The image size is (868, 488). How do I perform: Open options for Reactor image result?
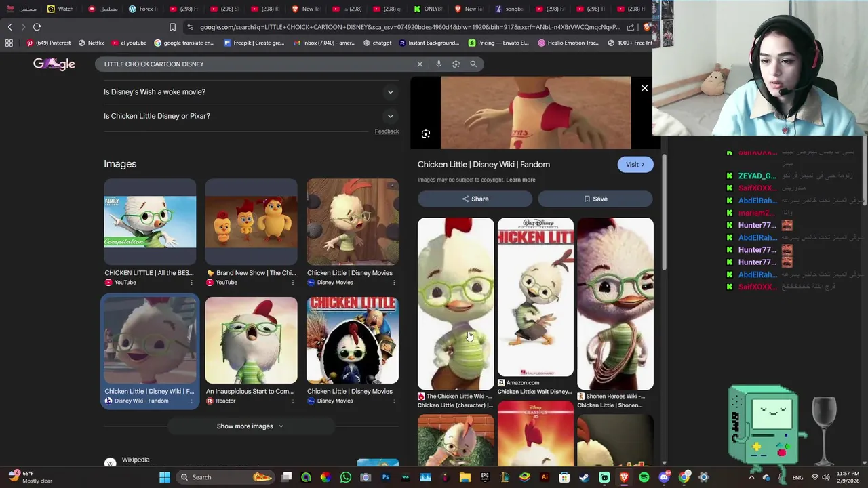click(292, 401)
